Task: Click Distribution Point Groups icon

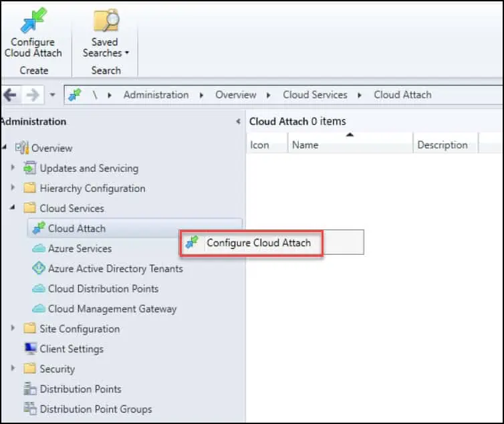Action: click(x=30, y=409)
